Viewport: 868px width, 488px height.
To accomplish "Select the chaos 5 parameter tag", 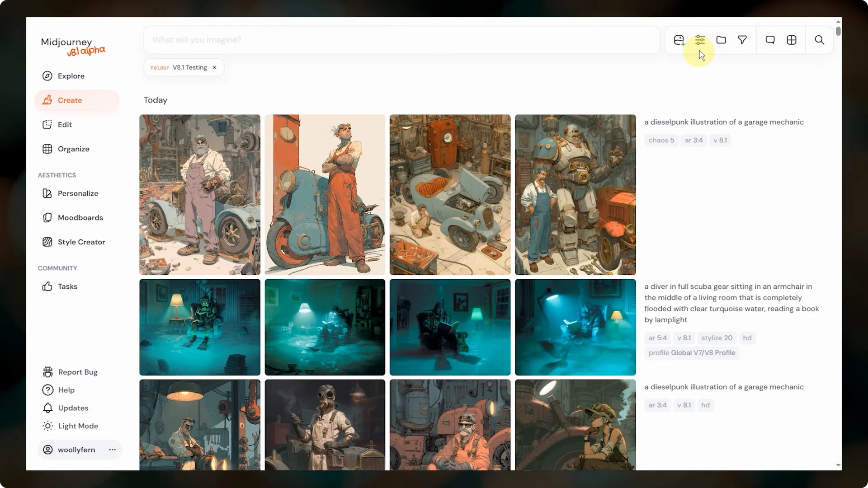I will point(661,140).
